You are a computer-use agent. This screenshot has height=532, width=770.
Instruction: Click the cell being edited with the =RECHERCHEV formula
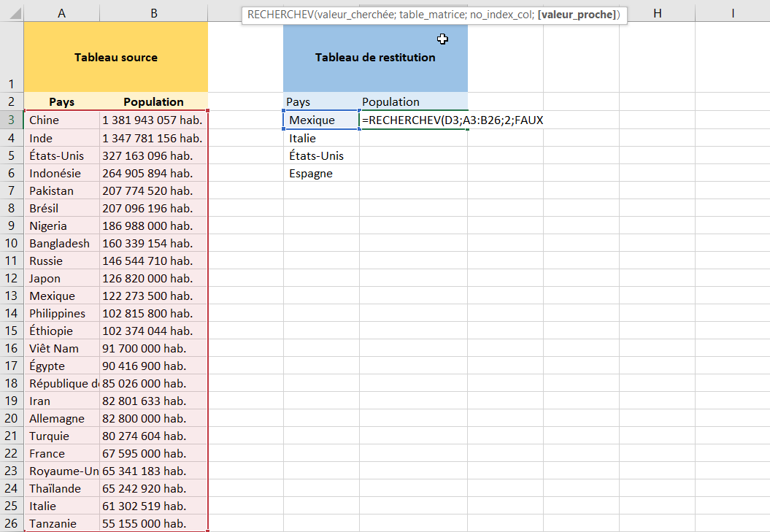413,120
